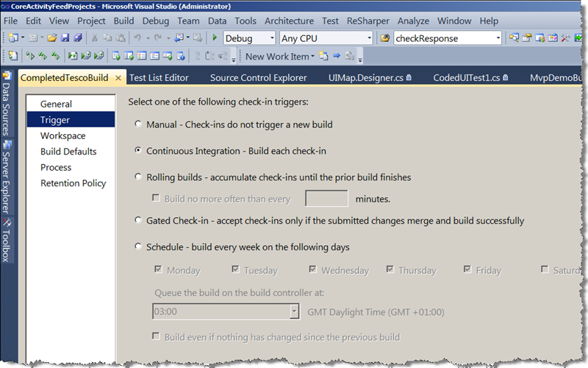This screenshot has width=588, height=368.
Task: Expand the Navigate Backward dropdown arrow
Action: [188, 38]
